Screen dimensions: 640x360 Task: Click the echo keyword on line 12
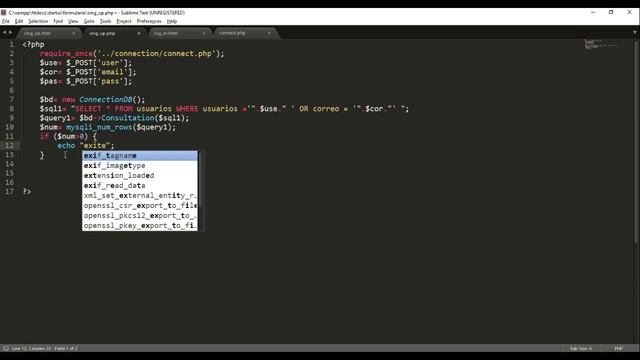tap(66, 145)
